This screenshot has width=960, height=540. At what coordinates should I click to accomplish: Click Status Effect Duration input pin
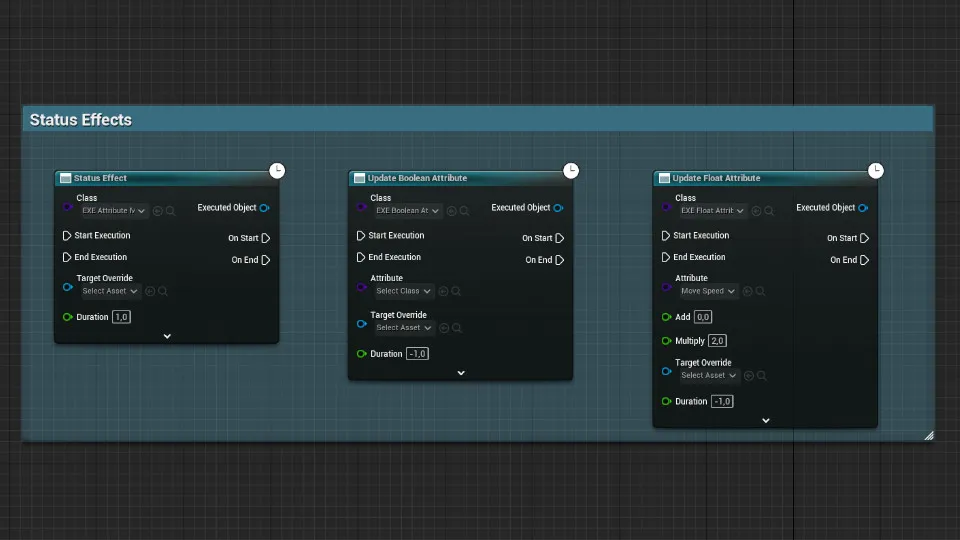68,317
